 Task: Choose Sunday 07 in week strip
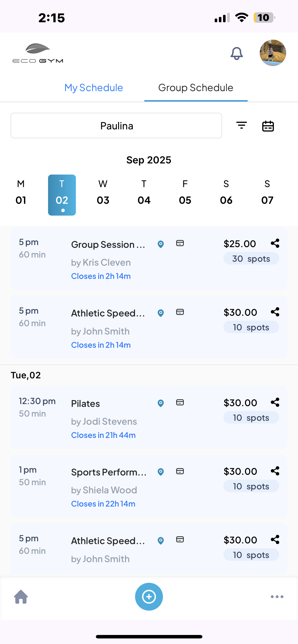click(x=267, y=195)
